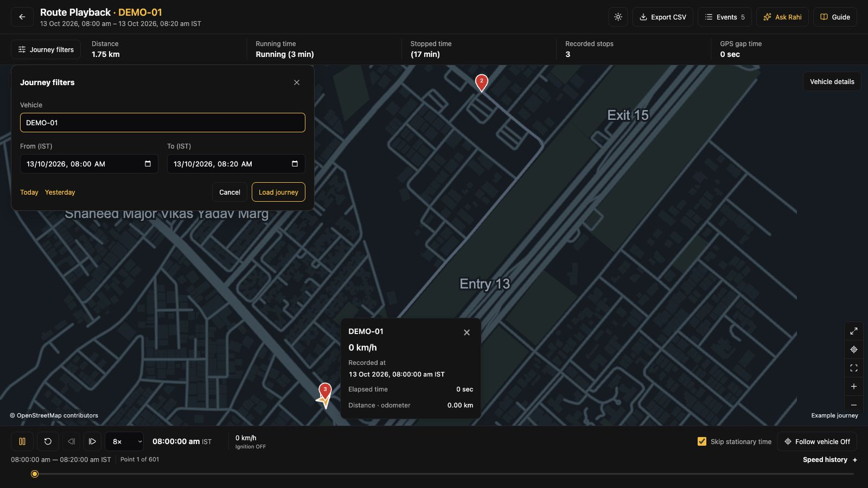This screenshot has width=868, height=488.
Task: Click the Vehicle input field DEMO-01
Action: click(x=163, y=123)
